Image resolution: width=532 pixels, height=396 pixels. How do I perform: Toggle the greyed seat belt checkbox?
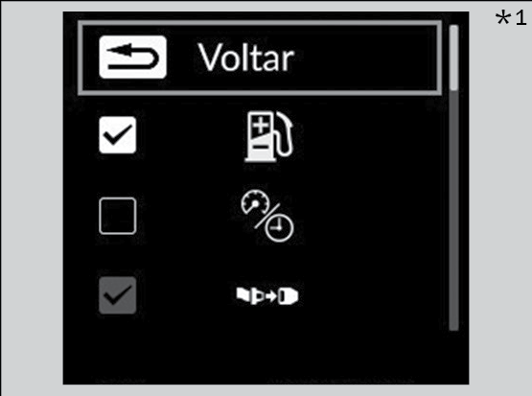click(118, 295)
